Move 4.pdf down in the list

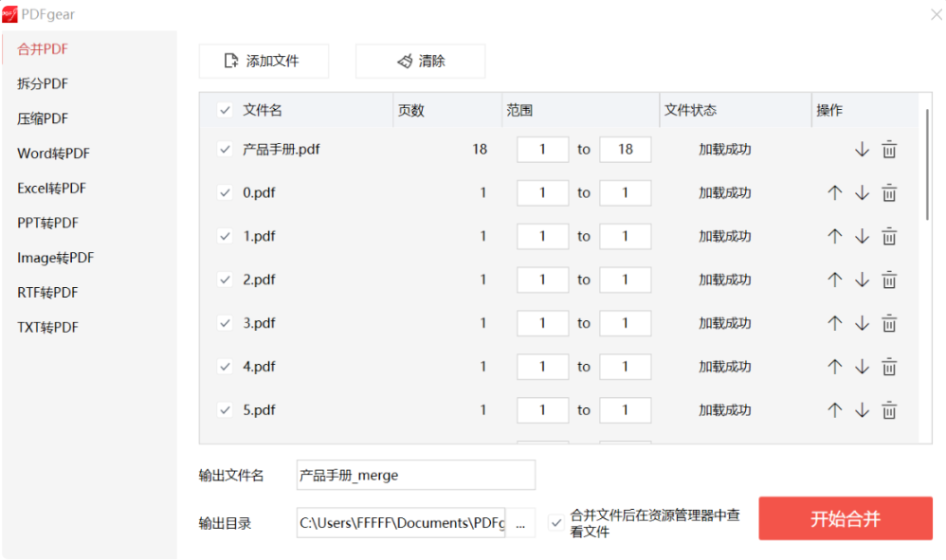click(x=862, y=367)
